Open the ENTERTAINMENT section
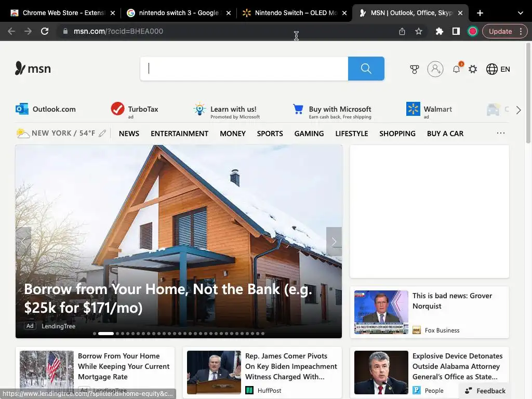Viewport: 532px width, 399px height. point(179,134)
